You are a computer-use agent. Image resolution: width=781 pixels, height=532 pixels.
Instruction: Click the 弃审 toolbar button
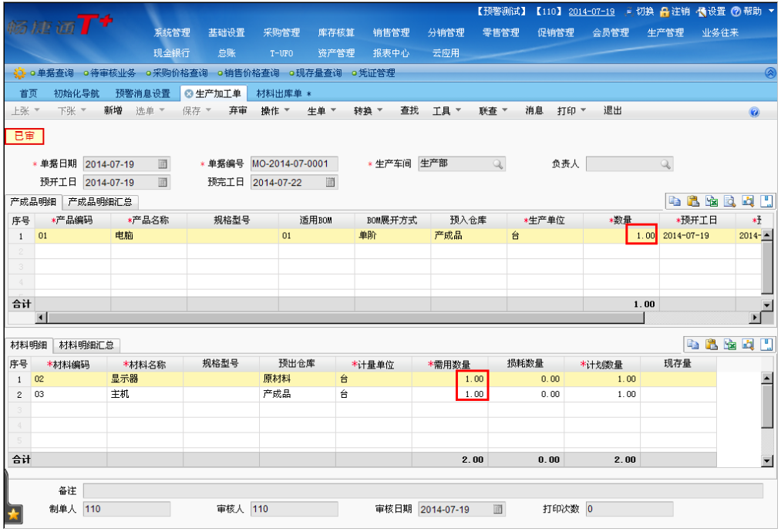pos(238,110)
